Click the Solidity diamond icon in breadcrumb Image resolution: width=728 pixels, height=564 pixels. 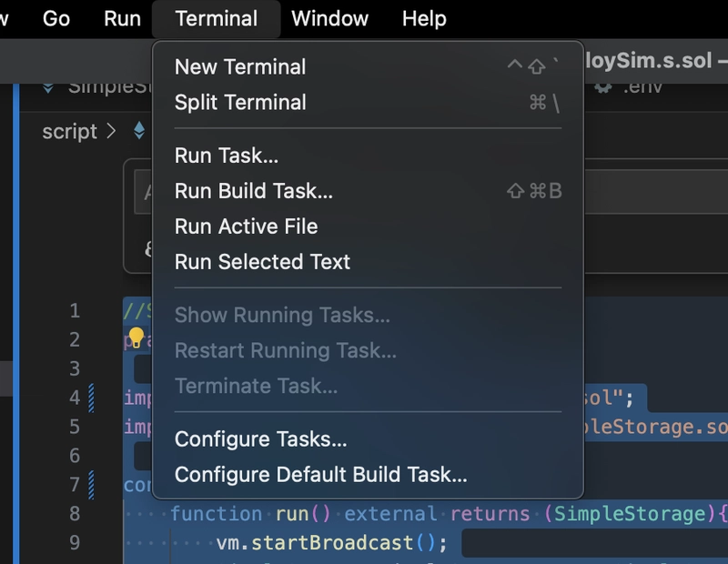click(x=139, y=131)
